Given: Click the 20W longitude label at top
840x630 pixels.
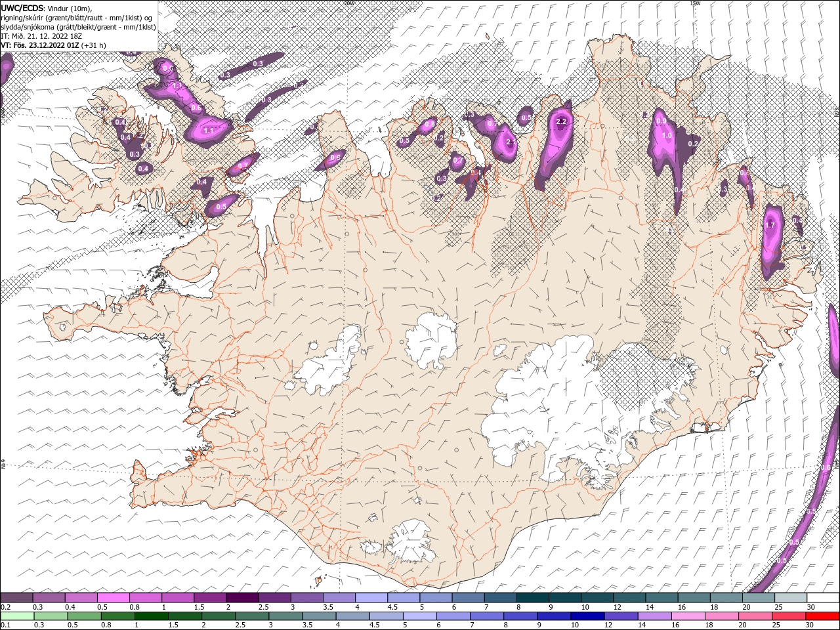Looking at the screenshot, I should 348,3.
